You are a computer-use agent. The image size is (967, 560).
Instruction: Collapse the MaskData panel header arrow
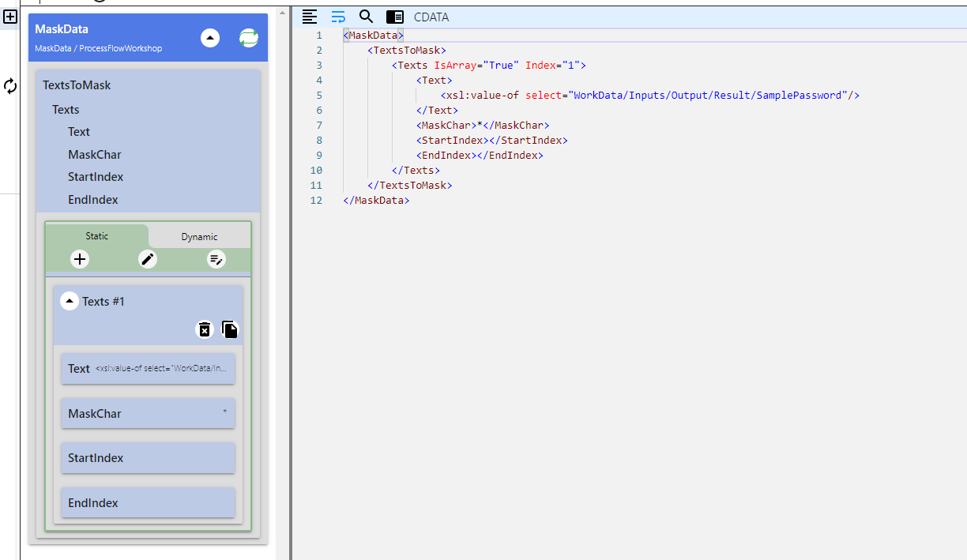click(210, 37)
